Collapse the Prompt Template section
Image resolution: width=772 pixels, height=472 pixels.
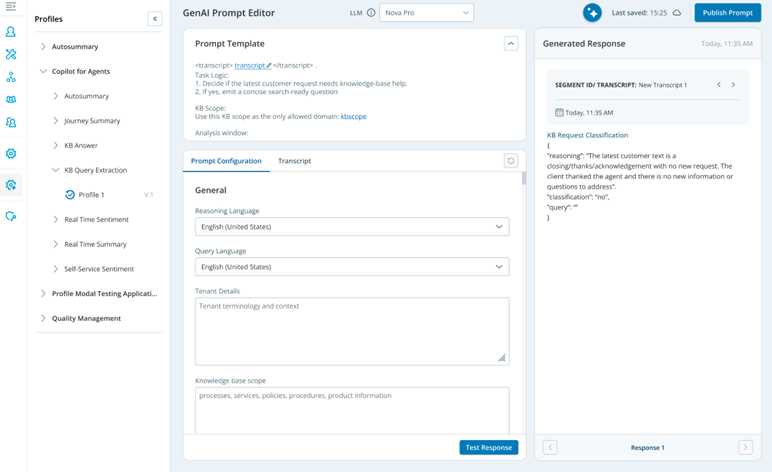click(x=510, y=44)
